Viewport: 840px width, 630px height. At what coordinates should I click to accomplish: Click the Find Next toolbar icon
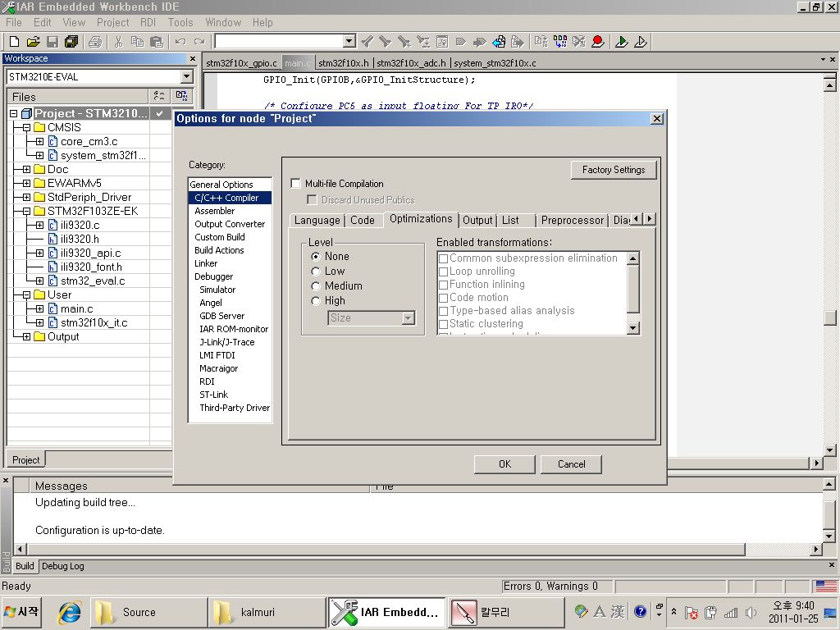tap(386, 41)
